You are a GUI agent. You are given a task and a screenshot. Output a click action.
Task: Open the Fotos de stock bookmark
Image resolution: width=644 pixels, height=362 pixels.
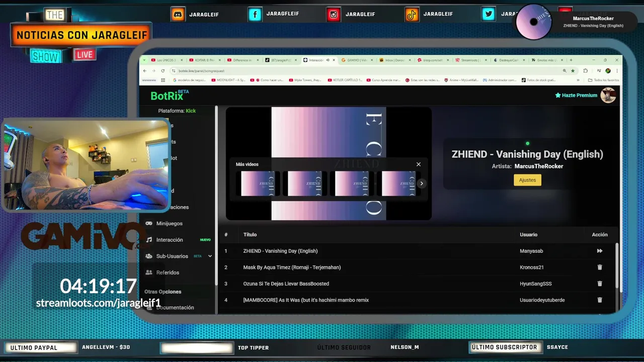click(x=538, y=80)
